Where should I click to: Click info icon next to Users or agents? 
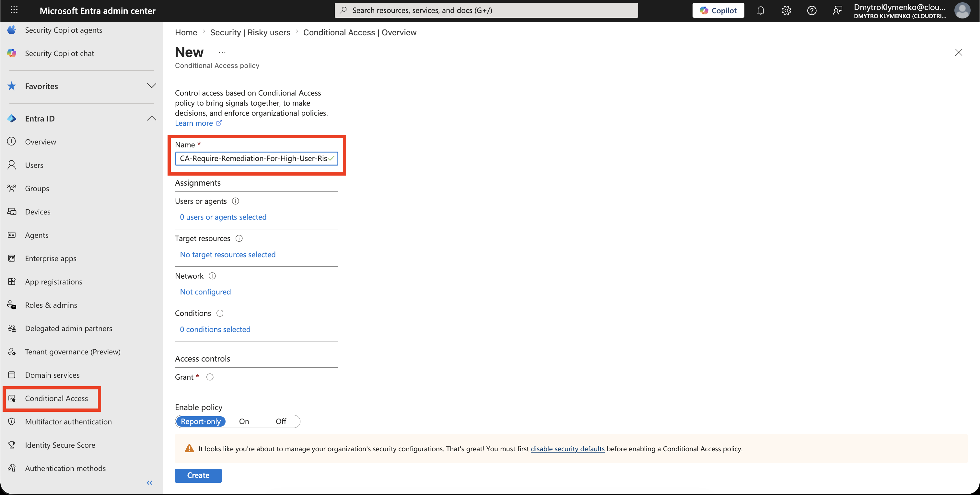tap(236, 201)
